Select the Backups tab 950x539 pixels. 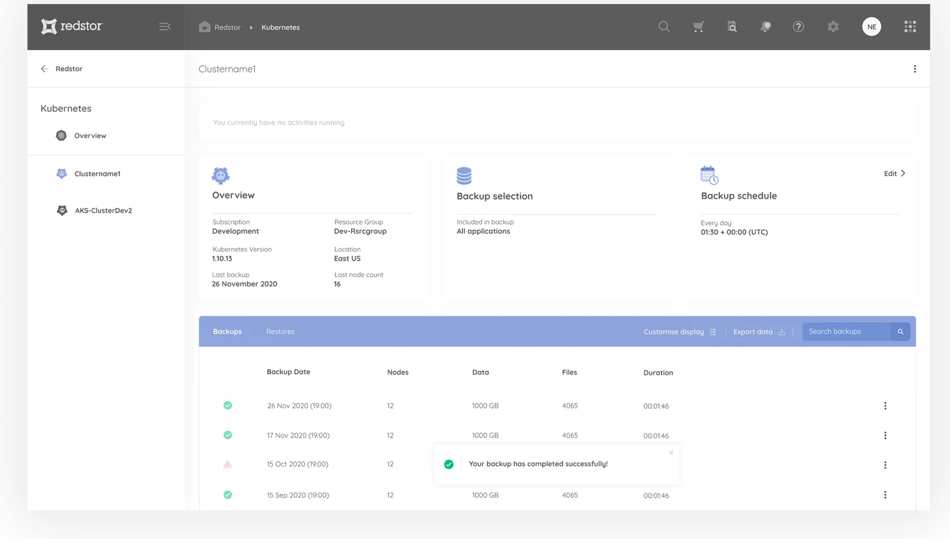click(227, 332)
